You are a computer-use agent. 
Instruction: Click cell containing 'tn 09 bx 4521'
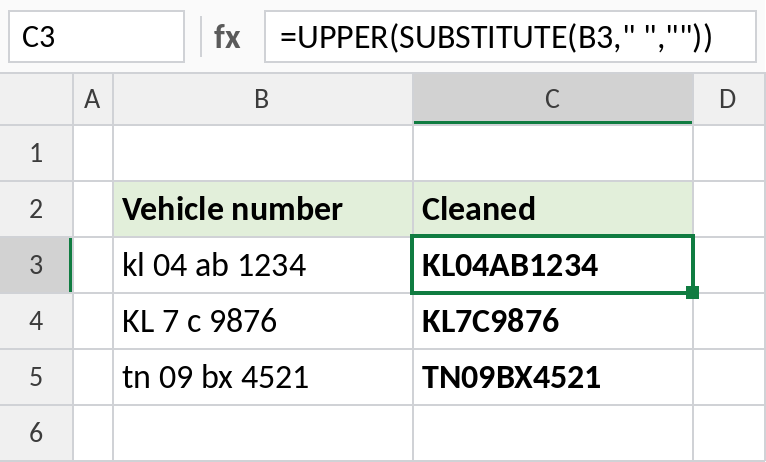[x=263, y=377]
